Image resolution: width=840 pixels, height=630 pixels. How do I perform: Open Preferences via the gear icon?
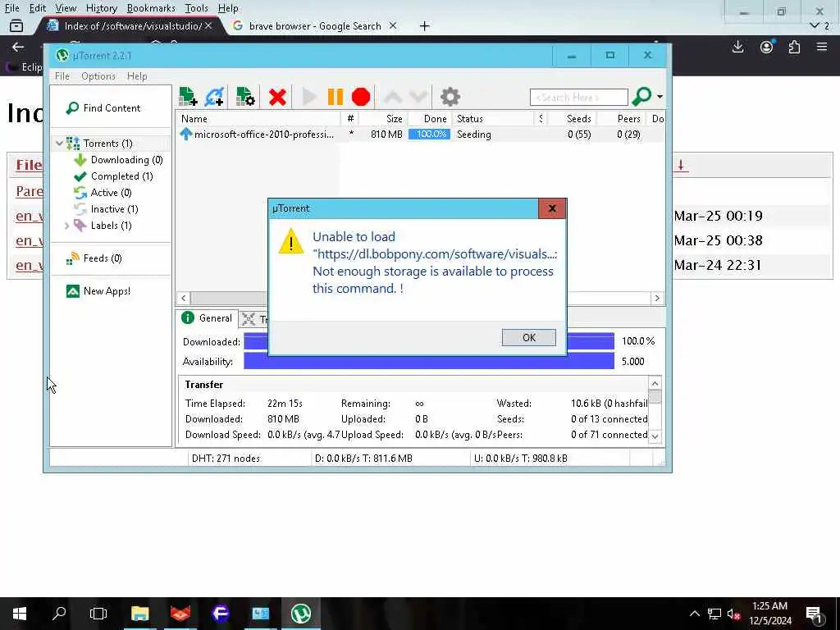pyautogui.click(x=450, y=97)
